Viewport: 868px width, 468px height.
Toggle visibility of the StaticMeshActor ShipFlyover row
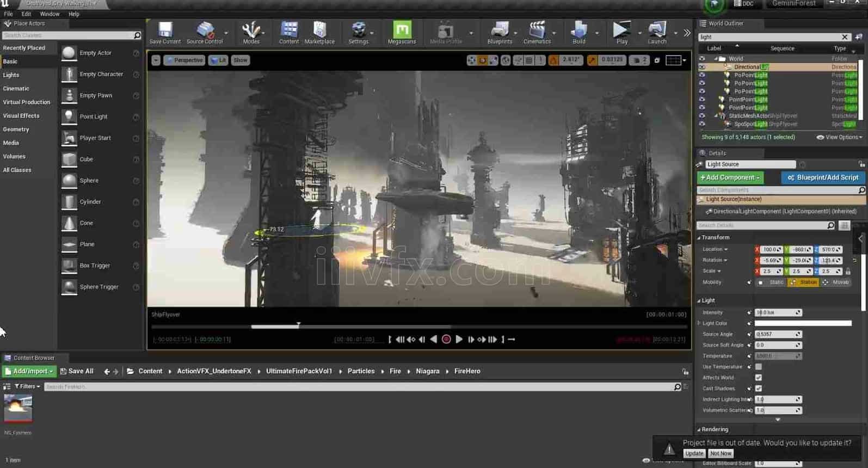click(x=702, y=116)
